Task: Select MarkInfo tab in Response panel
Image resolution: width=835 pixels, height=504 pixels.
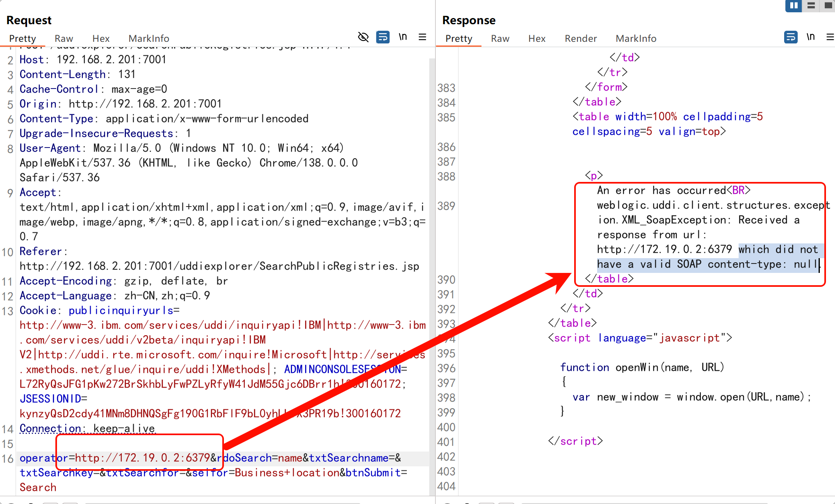Action: coord(636,39)
